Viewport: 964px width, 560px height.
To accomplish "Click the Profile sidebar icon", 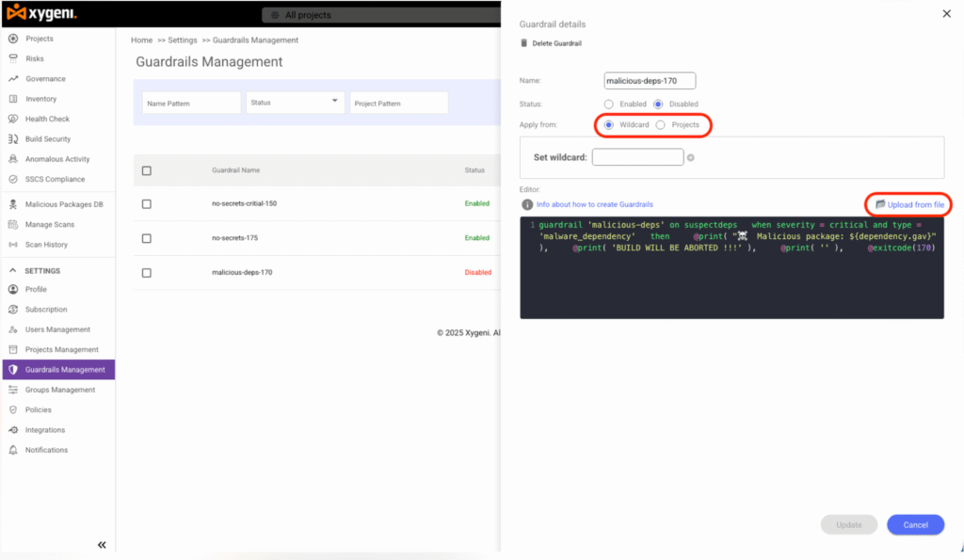I will coord(13,289).
